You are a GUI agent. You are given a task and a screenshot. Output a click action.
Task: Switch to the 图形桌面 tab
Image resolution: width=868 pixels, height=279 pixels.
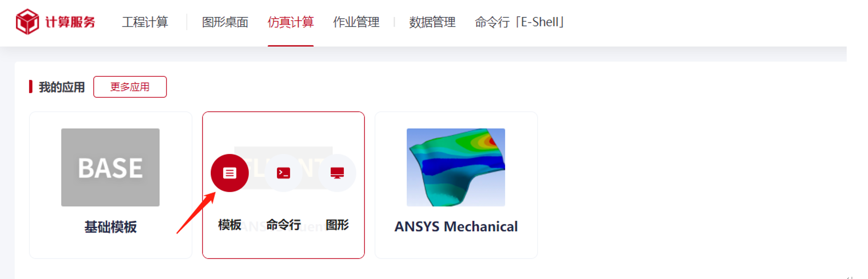point(225,22)
